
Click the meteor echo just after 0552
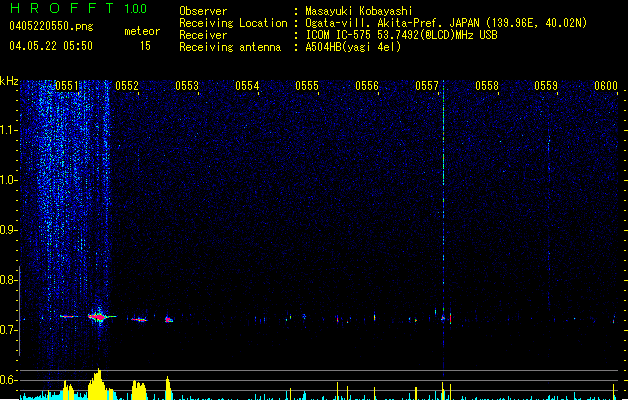point(139,320)
